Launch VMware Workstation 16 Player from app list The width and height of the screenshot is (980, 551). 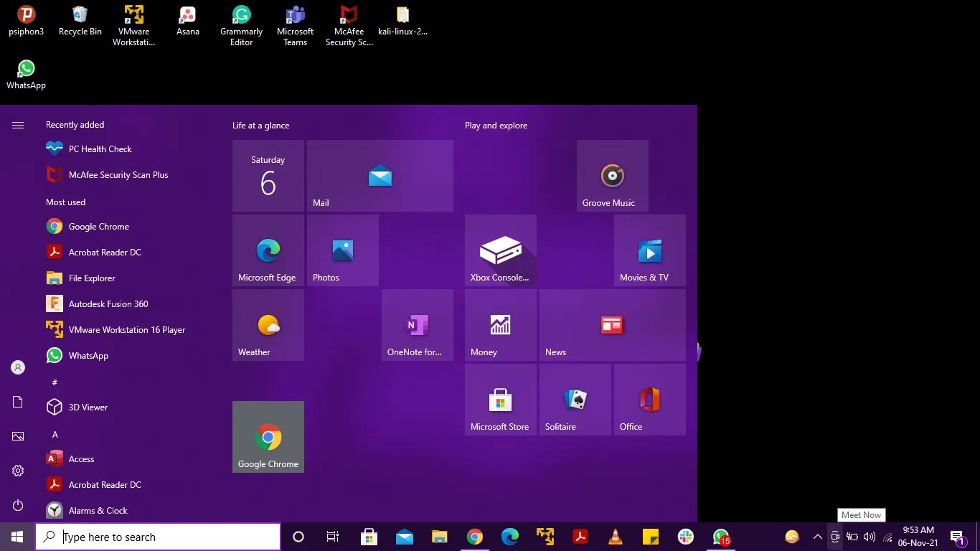[129, 330]
